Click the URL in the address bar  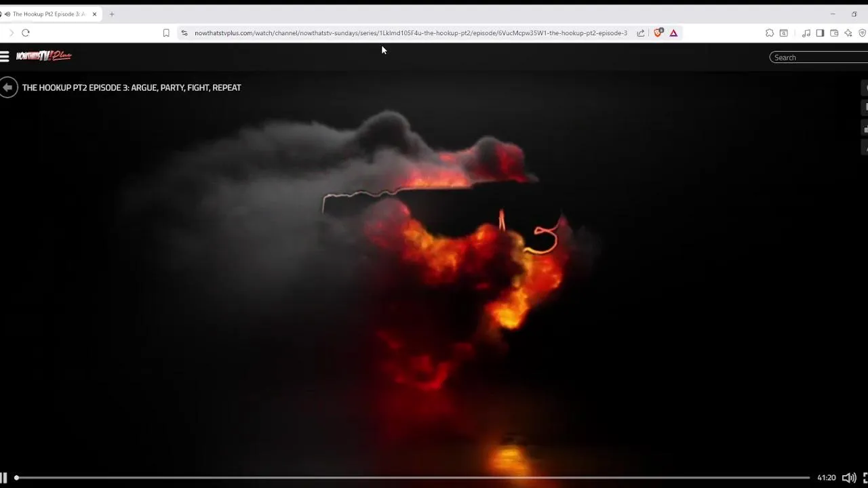411,33
